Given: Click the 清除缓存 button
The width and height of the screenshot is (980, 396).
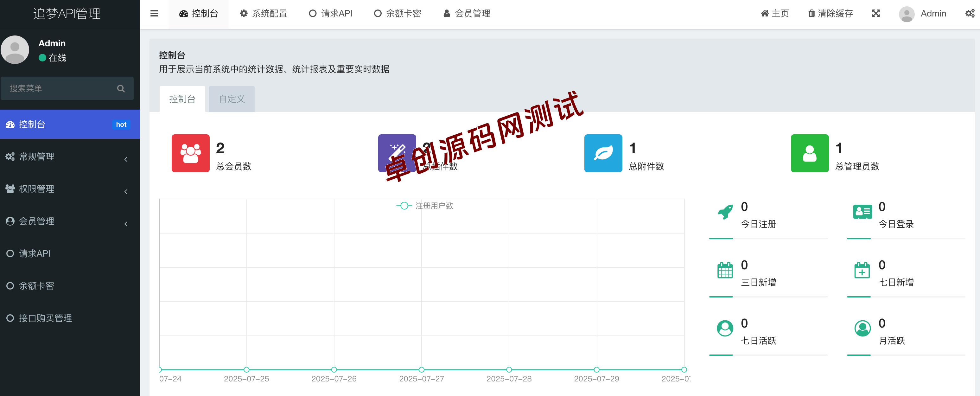Looking at the screenshot, I should (x=830, y=14).
